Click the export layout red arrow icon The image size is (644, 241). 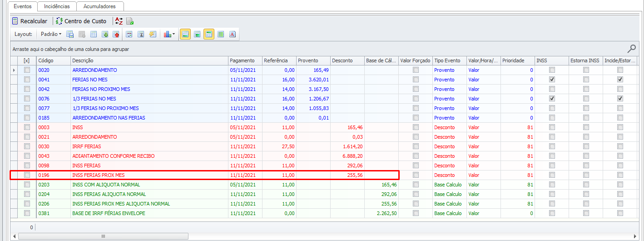point(116,34)
